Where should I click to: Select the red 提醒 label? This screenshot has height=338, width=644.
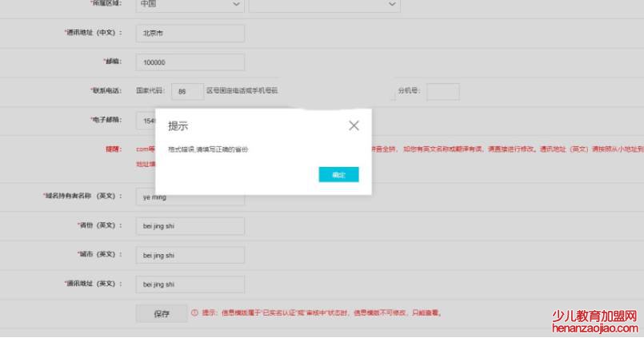tap(114, 149)
